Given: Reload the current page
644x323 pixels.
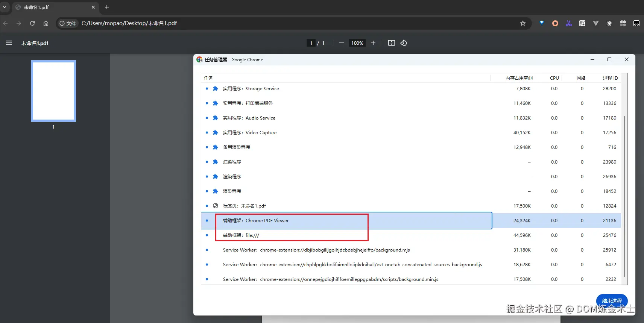Looking at the screenshot, I should [x=32, y=23].
